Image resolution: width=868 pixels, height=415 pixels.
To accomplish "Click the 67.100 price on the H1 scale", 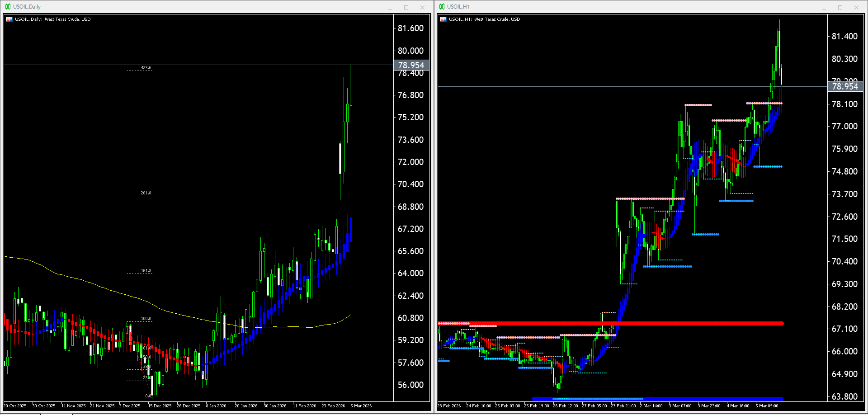I will coord(844,329).
